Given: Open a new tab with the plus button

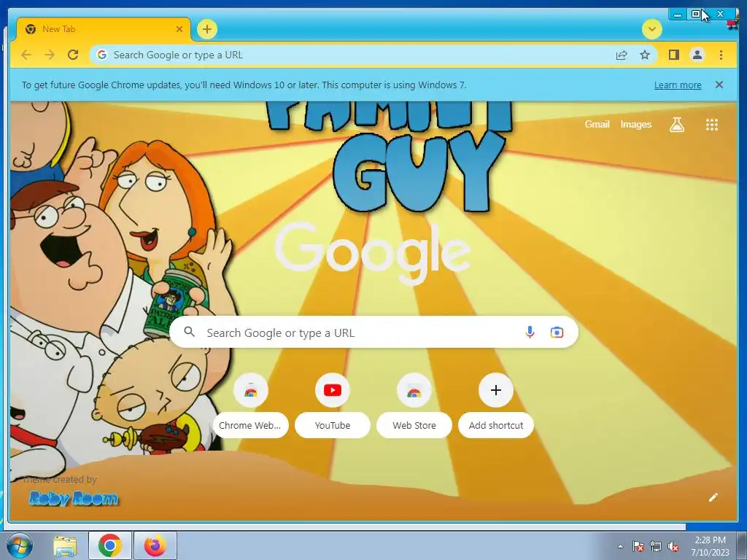Looking at the screenshot, I should coord(206,29).
